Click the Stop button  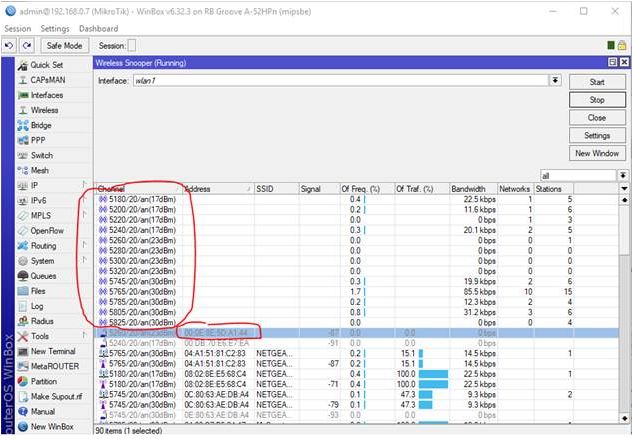pos(597,100)
